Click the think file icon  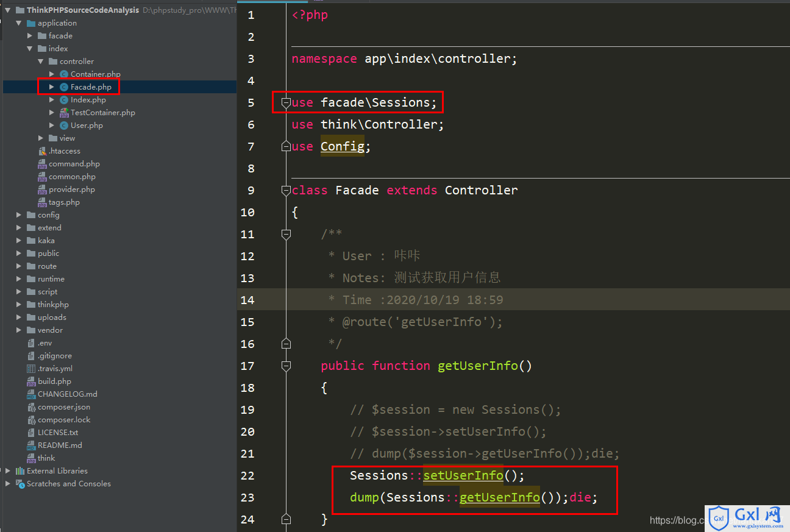pyautogui.click(x=31, y=458)
